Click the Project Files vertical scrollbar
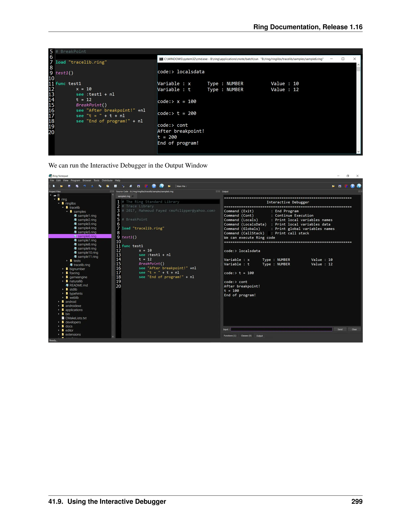 point(113,244)
